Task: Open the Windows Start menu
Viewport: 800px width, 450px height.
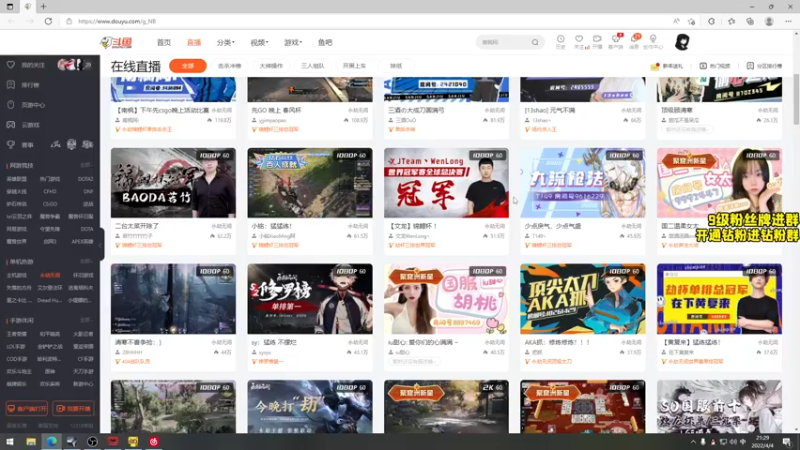Action: 10,442
